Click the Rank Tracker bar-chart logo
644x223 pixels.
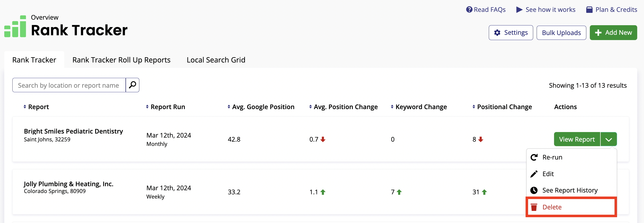(15, 26)
